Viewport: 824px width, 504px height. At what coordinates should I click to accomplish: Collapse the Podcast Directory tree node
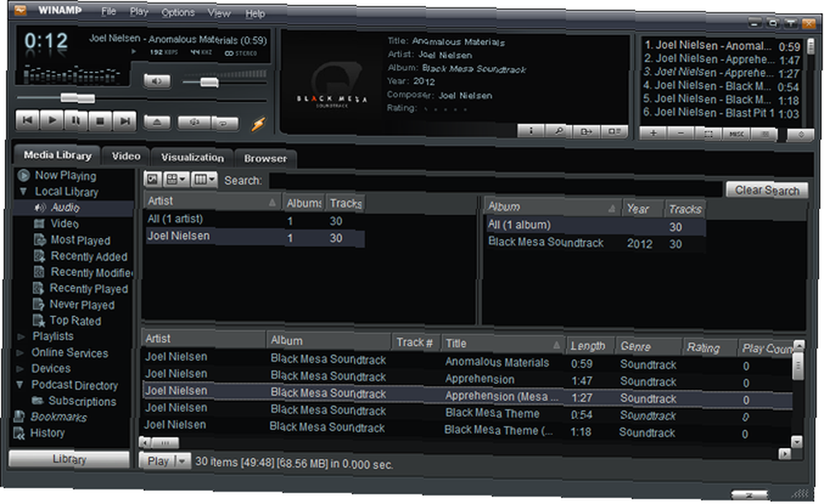click(20, 385)
